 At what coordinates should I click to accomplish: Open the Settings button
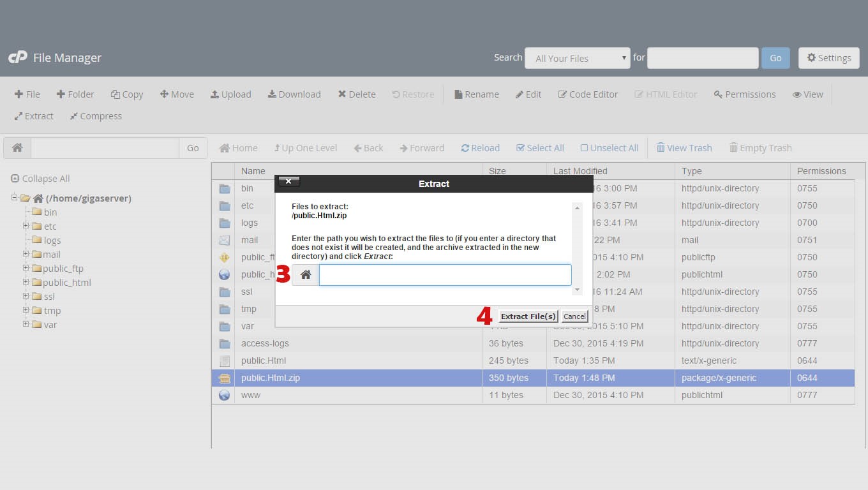pos(829,58)
